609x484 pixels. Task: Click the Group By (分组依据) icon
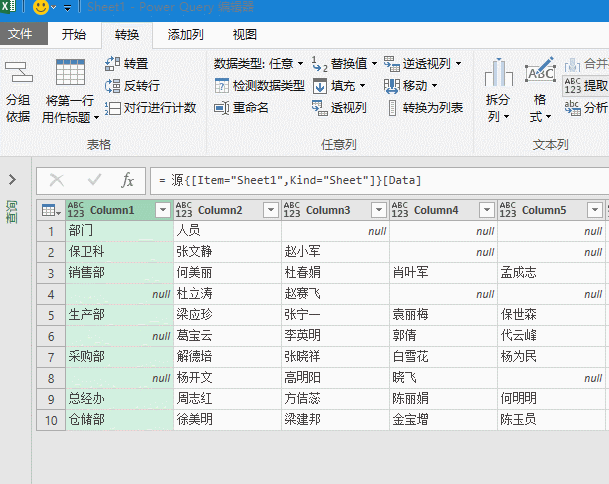(18, 92)
